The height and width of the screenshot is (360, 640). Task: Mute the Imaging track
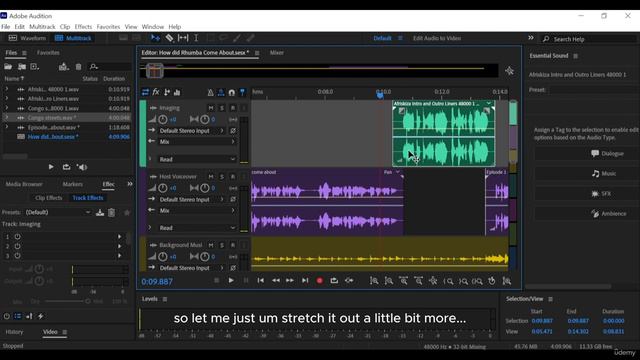point(211,108)
